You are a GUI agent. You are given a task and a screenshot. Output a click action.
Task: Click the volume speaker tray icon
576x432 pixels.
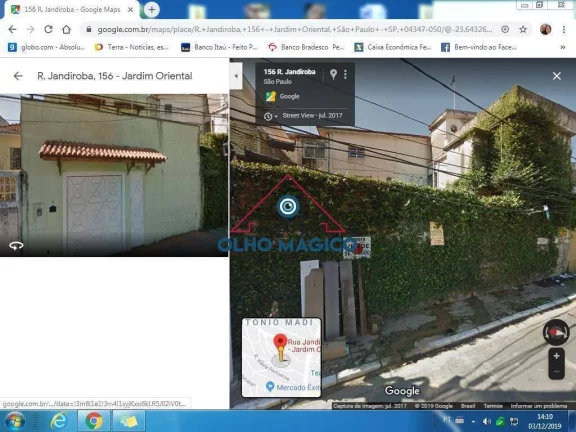pos(487,422)
